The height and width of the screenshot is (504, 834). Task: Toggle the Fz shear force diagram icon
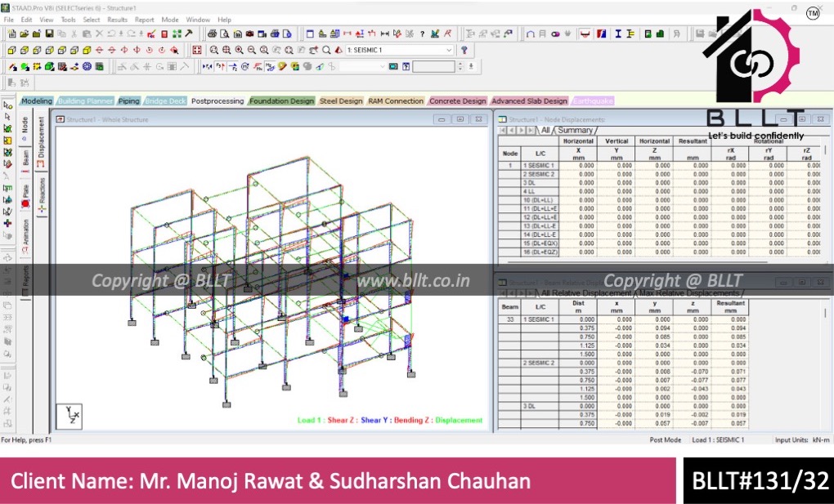[x=232, y=67]
